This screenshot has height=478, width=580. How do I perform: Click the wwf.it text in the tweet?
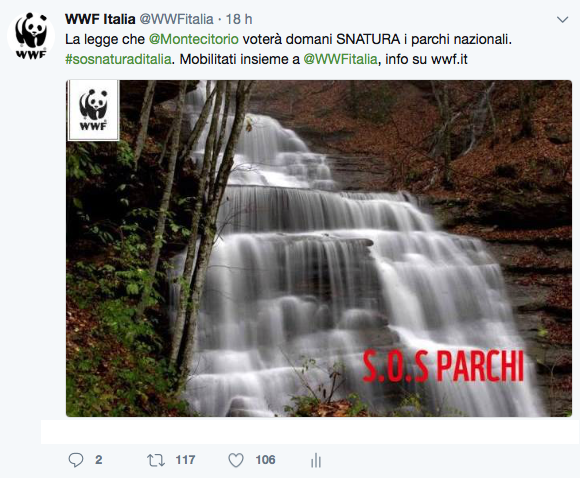(x=449, y=59)
